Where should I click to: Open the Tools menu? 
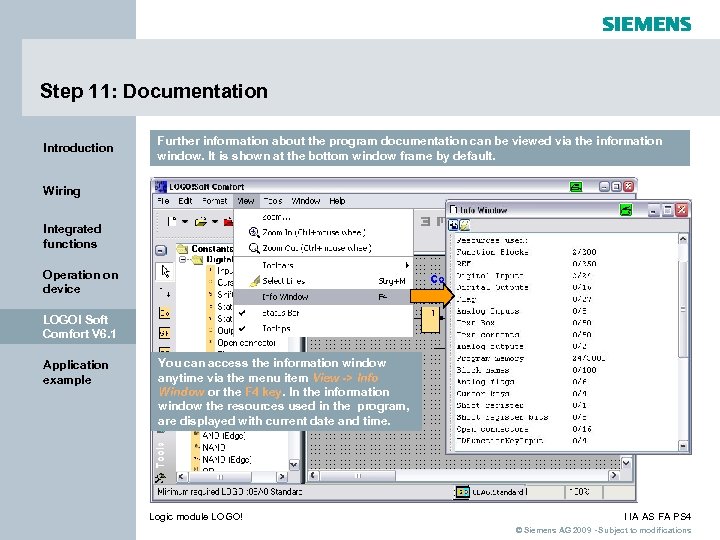click(273, 201)
